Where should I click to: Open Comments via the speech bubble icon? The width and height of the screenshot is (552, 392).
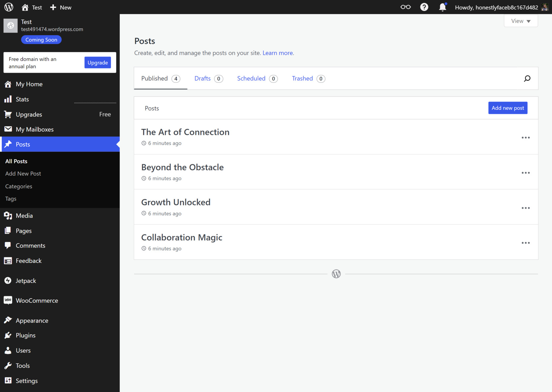click(x=8, y=245)
